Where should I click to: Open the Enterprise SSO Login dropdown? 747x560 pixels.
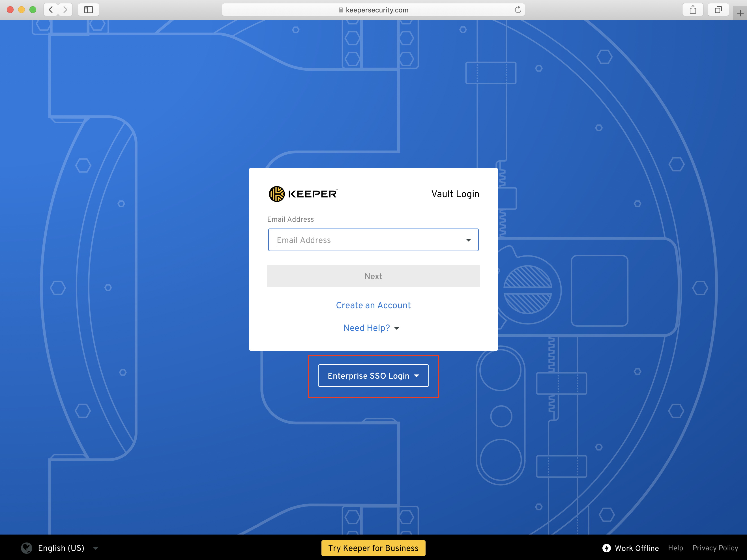point(373,376)
